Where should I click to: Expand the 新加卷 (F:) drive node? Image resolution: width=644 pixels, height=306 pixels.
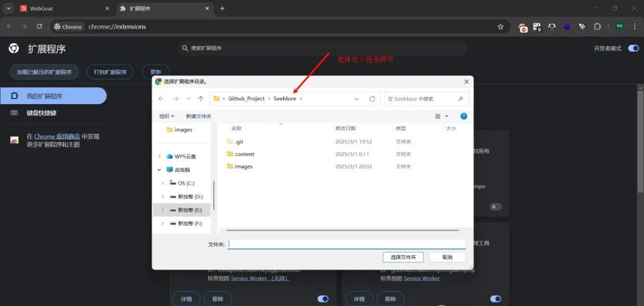click(163, 223)
